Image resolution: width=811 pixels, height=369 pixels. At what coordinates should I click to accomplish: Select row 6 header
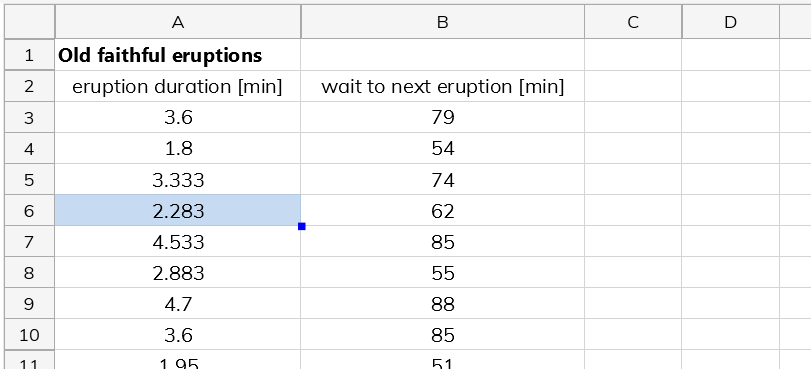pyautogui.click(x=29, y=211)
